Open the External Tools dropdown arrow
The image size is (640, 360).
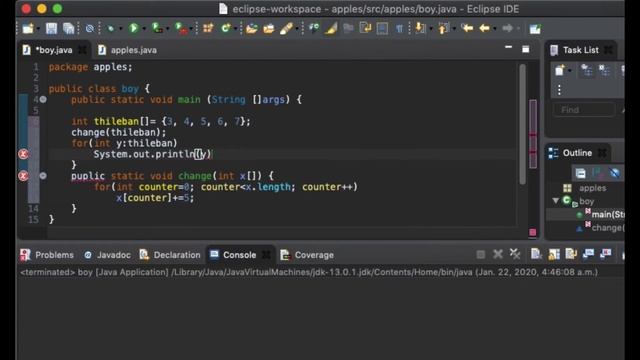(191, 29)
